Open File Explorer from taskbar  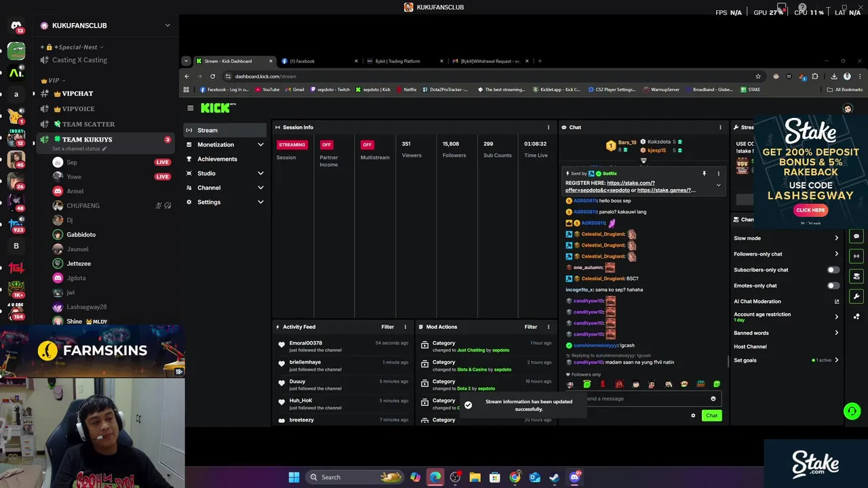pyautogui.click(x=475, y=477)
